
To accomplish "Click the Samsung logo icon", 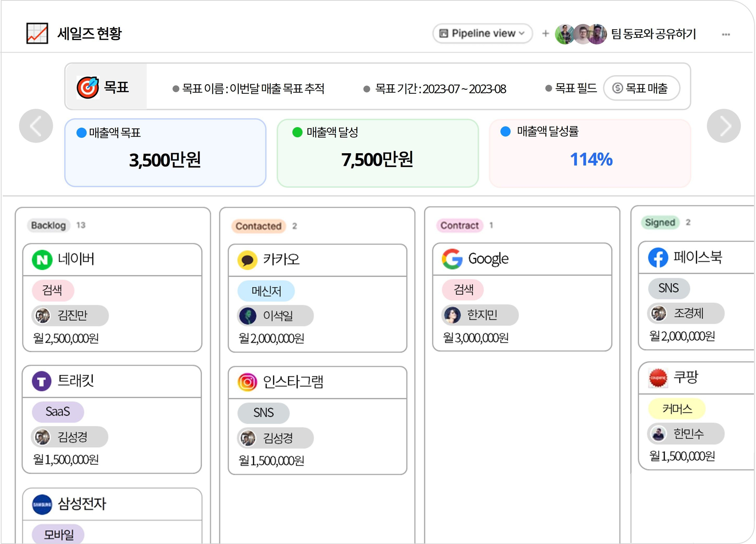I will [42, 505].
